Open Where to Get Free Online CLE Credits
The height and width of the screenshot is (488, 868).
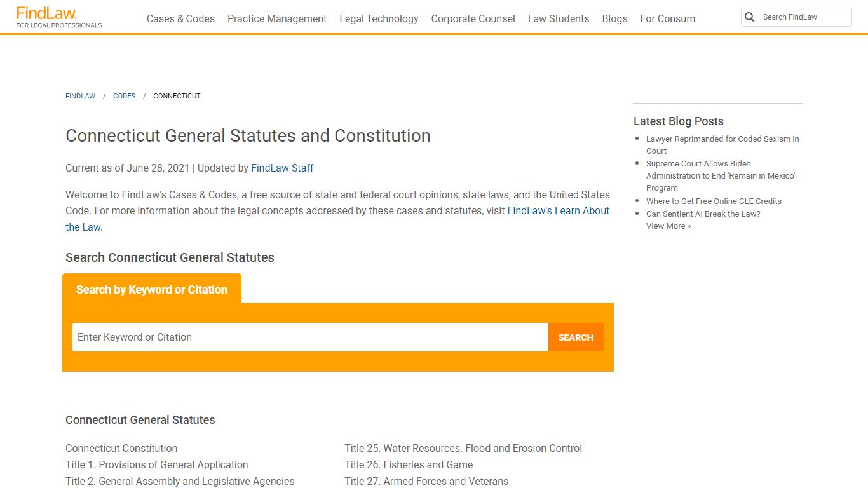pyautogui.click(x=714, y=201)
